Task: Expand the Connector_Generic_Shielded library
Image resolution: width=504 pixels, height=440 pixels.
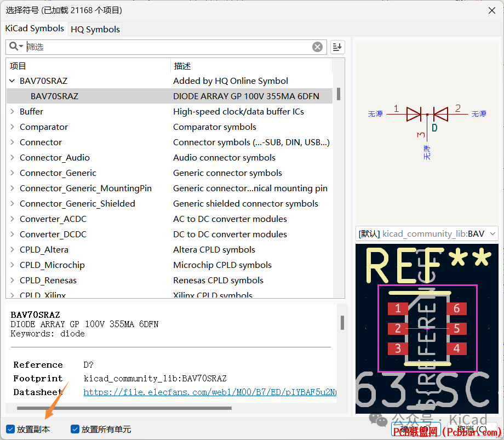Action: click(x=12, y=204)
